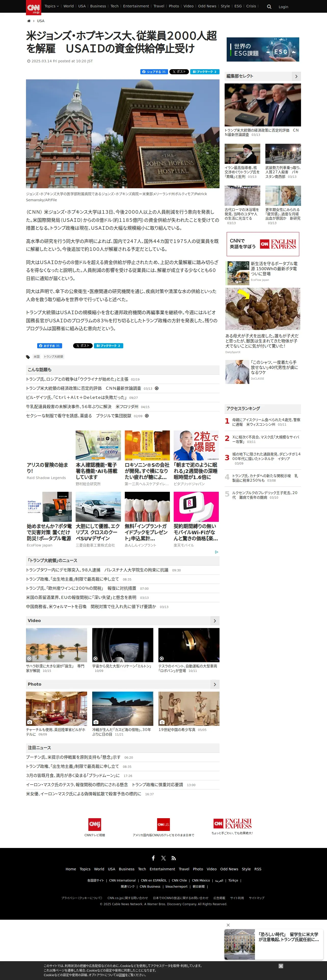This screenshot has width=327, height=980.
Task: Open ビル・ゲイツ氏 Ctrl+Alt+Delete article
Action: [76, 397]
